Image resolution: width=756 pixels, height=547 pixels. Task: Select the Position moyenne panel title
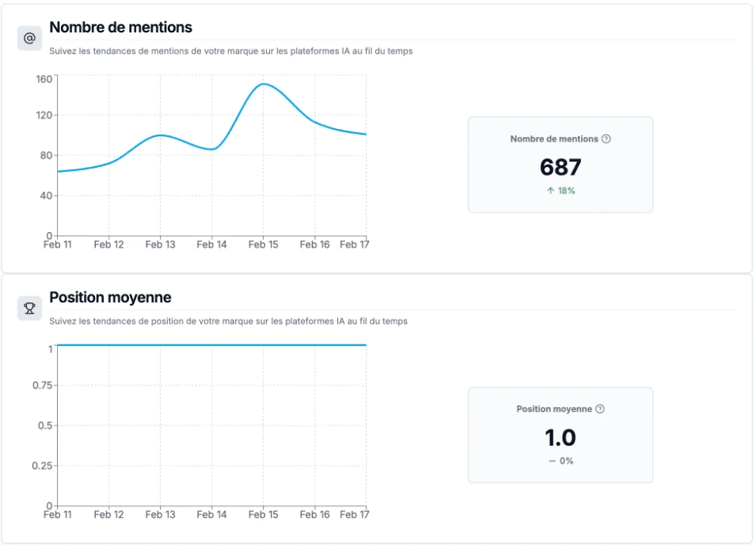[110, 298]
